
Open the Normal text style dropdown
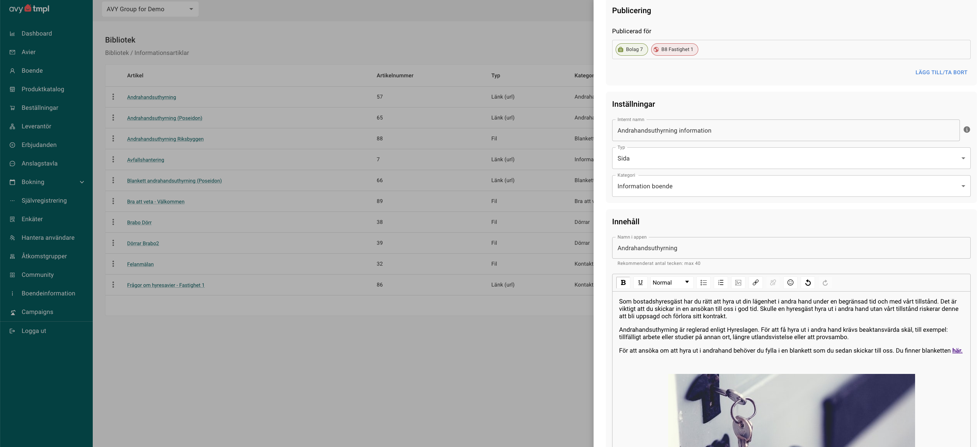[x=671, y=283]
